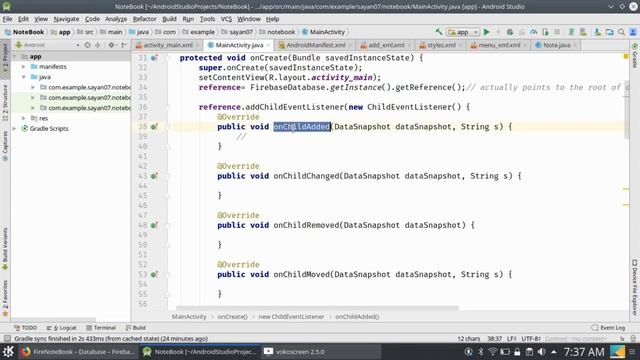
Task: Toggle the Captures side tool window
Action: pyautogui.click(x=5, y=146)
